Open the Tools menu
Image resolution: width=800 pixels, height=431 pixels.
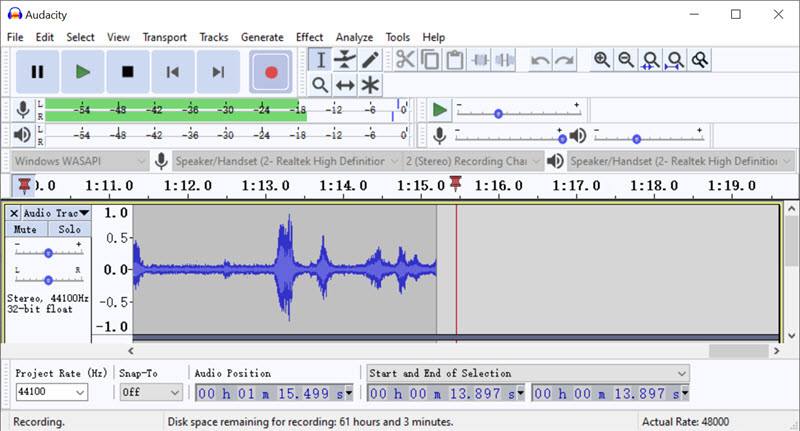tap(397, 37)
